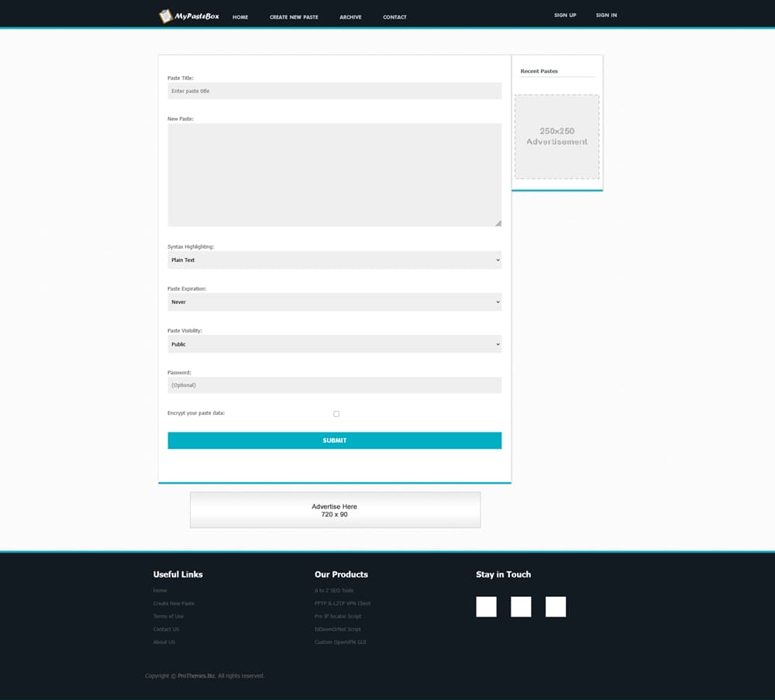Click the optional Password field

334,385
